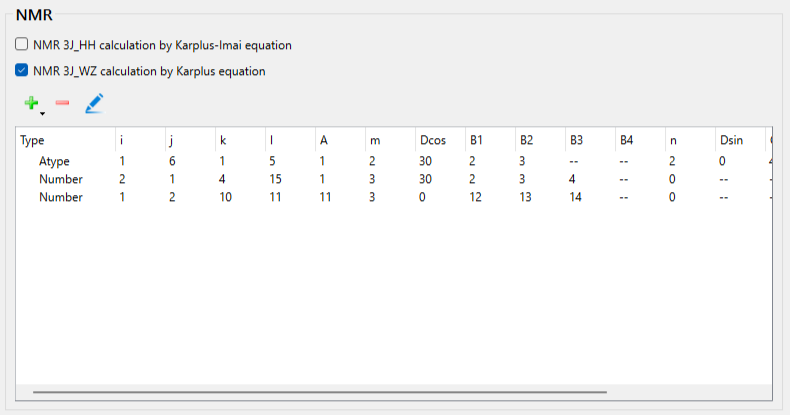The image size is (790, 415).
Task: Select the first Number row in table
Action: (x=60, y=179)
